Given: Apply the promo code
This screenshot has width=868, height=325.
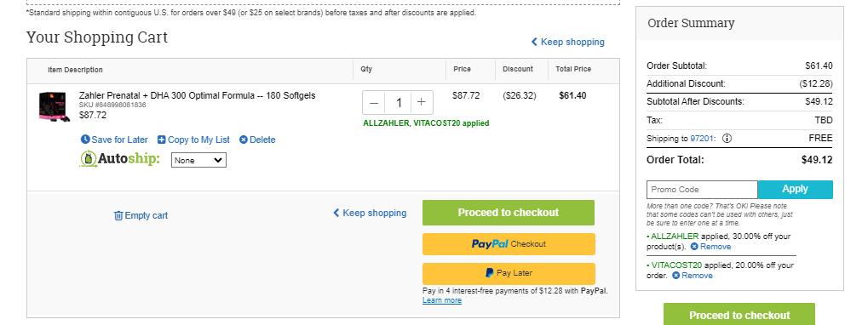Looking at the screenshot, I should tap(795, 190).
